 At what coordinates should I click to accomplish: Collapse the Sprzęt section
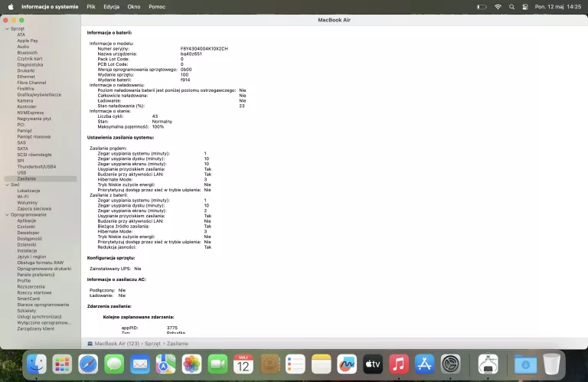pyautogui.click(x=7, y=28)
